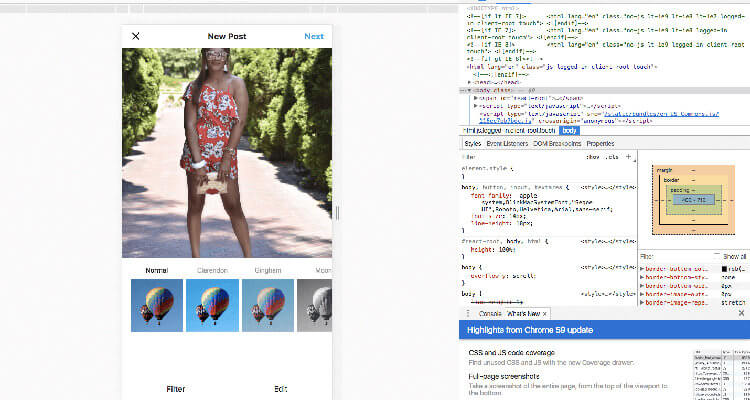Select the Normal filter balloon thumbnail
The height and width of the screenshot is (400, 750).
151,303
